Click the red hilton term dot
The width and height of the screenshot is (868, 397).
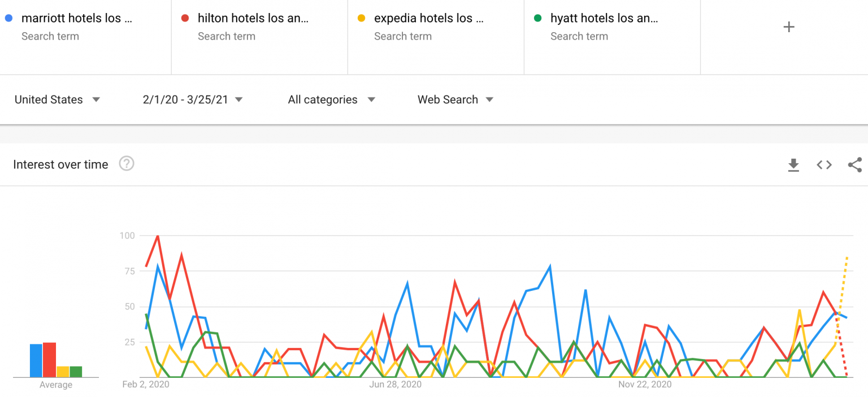pos(185,18)
